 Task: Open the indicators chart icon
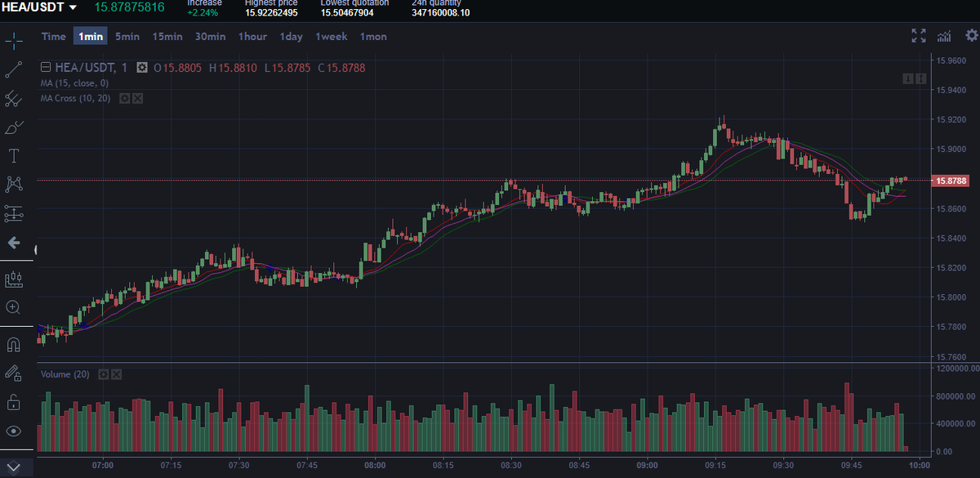pos(945,35)
